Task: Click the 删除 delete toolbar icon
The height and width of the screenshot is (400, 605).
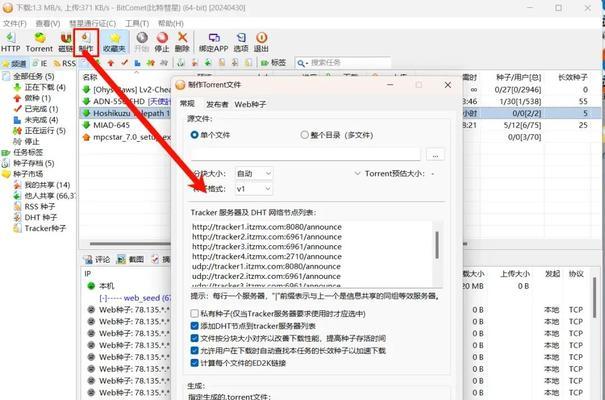Action: [182, 42]
